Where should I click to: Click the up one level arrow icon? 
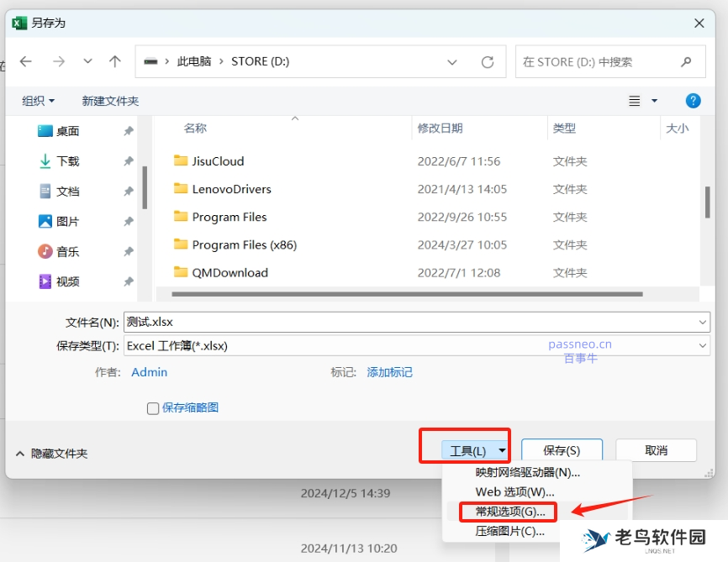(114, 60)
